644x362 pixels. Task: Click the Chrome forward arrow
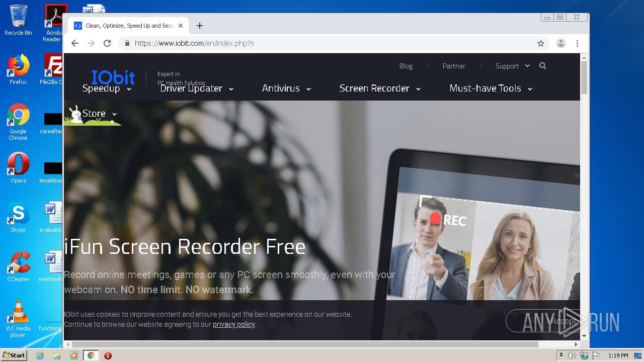point(91,43)
